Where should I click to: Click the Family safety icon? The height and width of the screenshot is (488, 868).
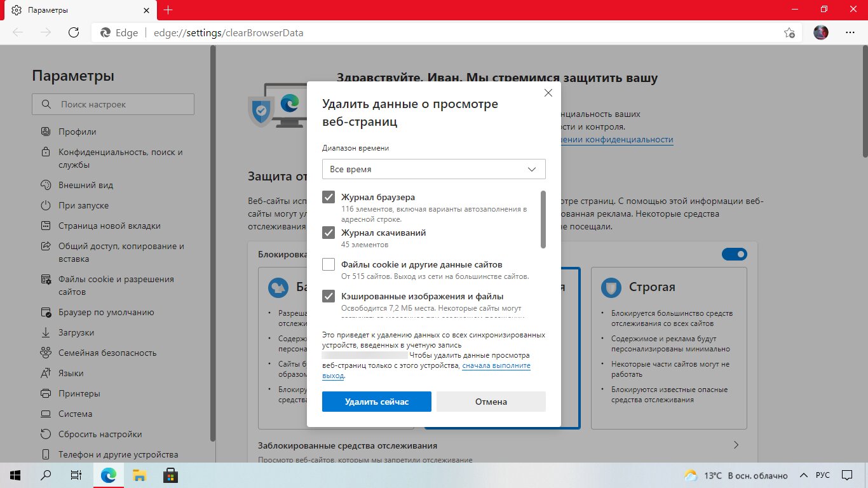[x=46, y=353]
